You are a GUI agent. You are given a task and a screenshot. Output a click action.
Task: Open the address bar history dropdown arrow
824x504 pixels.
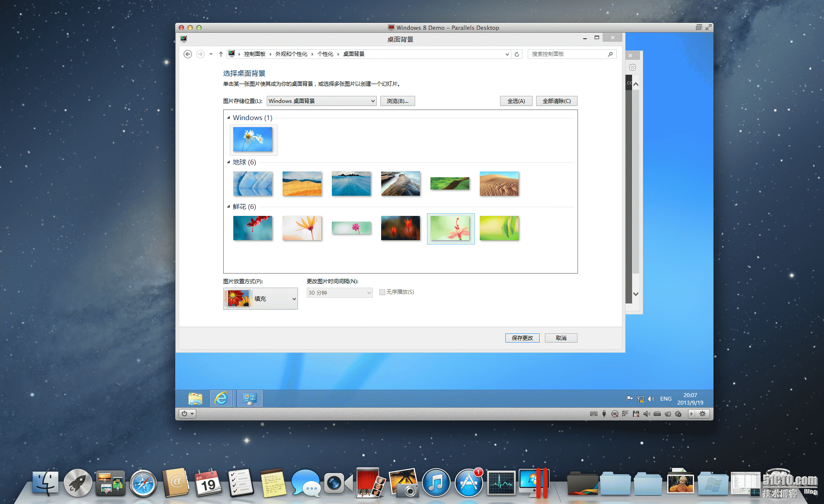[x=507, y=54]
